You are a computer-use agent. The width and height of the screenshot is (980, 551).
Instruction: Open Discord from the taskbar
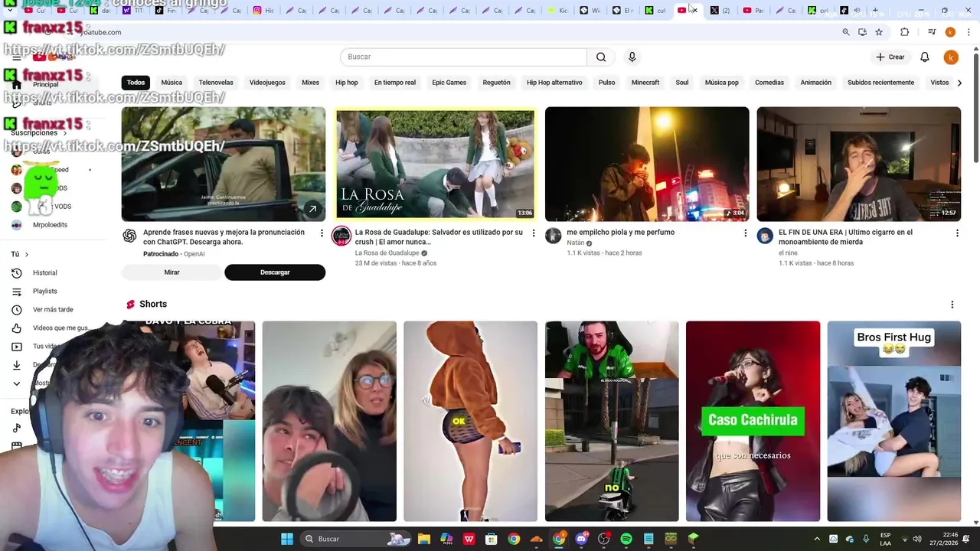pos(581,539)
